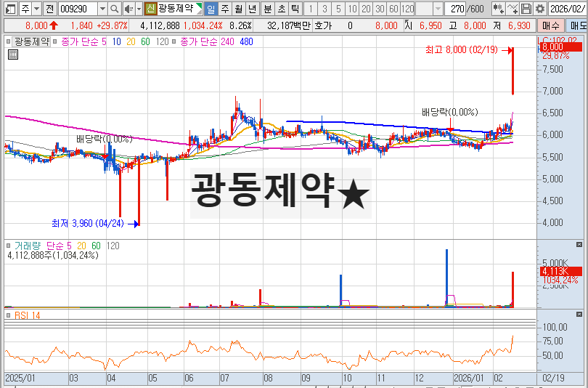Switch to second '초' chart
Screen dimensions: 588x388
[282, 9]
